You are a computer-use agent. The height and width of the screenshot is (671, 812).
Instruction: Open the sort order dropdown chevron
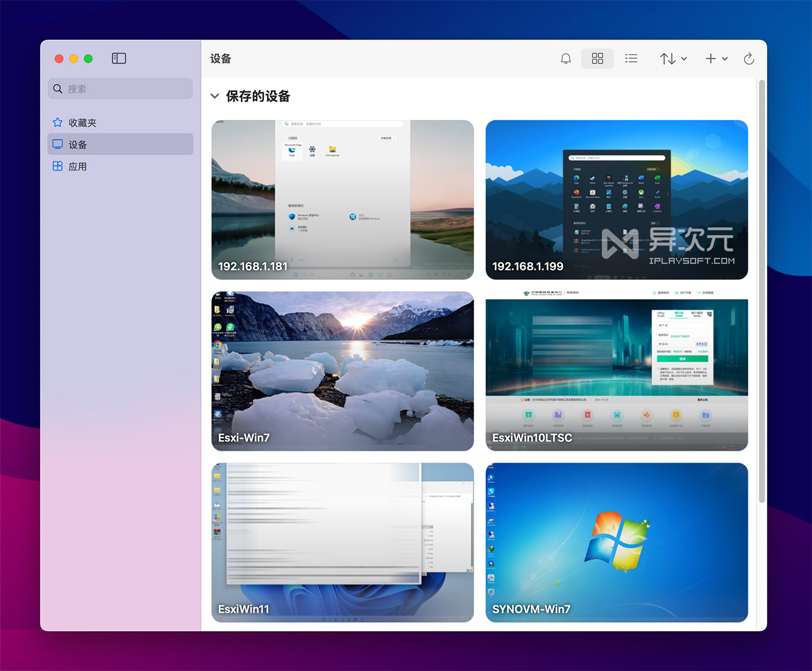point(683,59)
